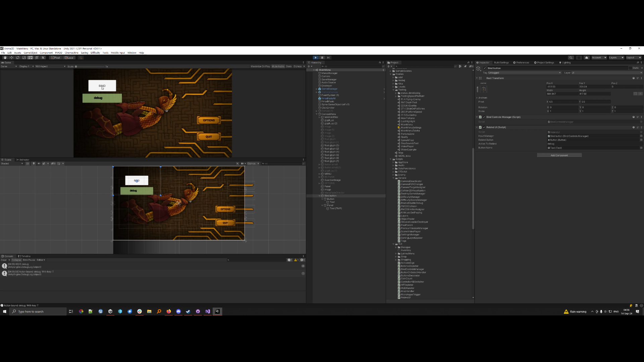Viewport: 644px width, 362px height.
Task: Switch to the Timeline tab
Action: click(x=24, y=256)
